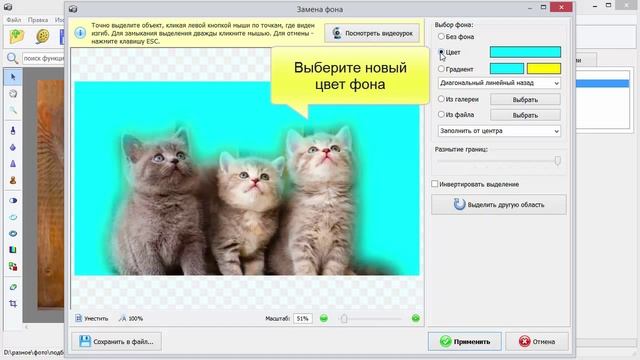The width and height of the screenshot is (640, 360).
Task: Click the 'поиск функций' search field
Action: click(x=43, y=58)
